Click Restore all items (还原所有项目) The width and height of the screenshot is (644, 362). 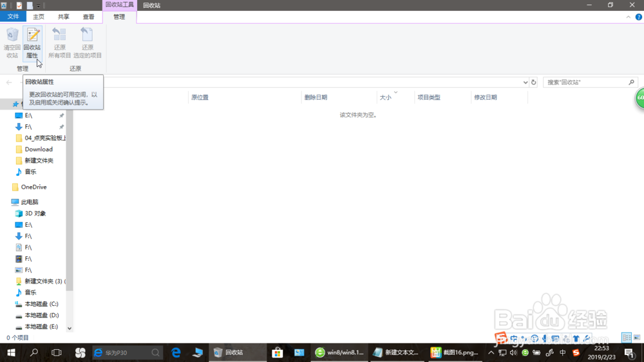59,43
